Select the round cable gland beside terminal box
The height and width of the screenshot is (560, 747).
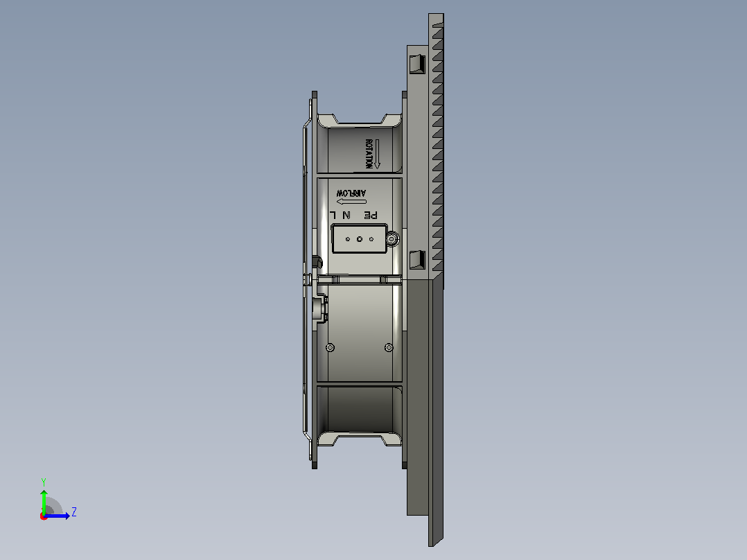[x=392, y=239]
